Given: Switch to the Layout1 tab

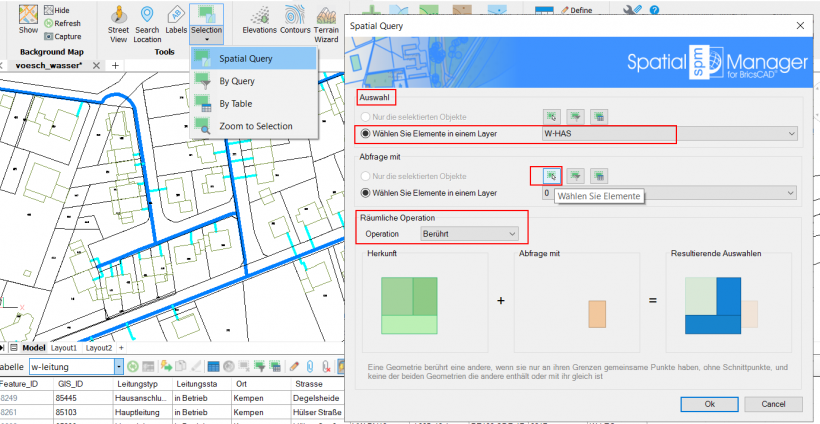Looking at the screenshot, I should point(68,348).
